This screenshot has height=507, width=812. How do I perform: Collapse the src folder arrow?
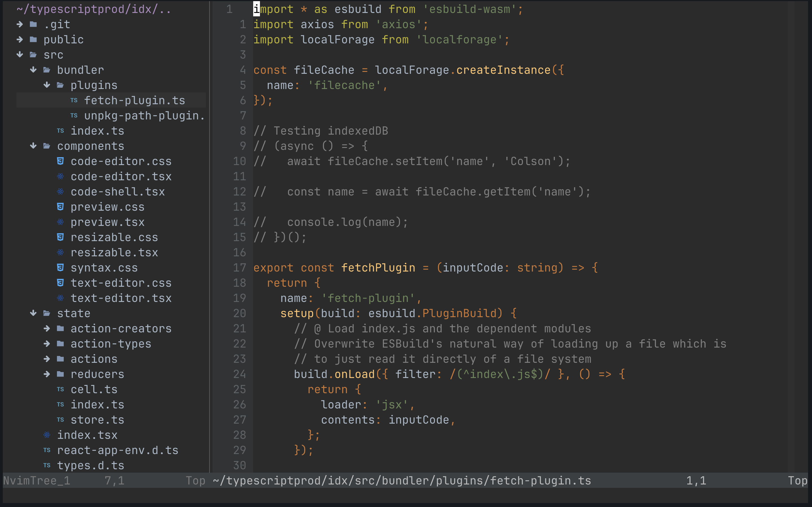[x=20, y=55]
